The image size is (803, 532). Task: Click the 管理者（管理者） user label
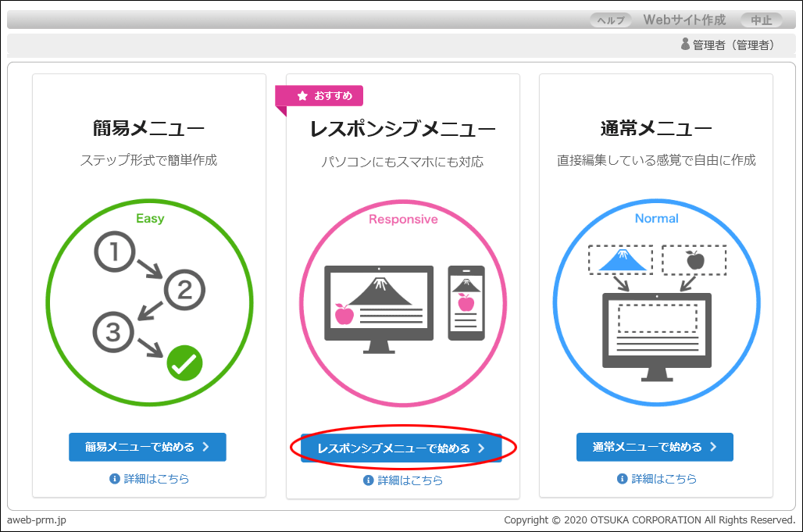[733, 45]
